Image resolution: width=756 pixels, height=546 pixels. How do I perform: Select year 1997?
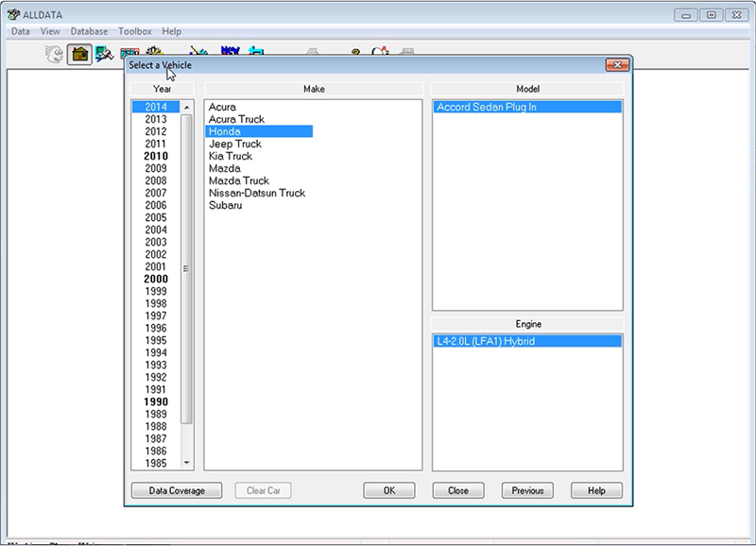click(x=156, y=316)
